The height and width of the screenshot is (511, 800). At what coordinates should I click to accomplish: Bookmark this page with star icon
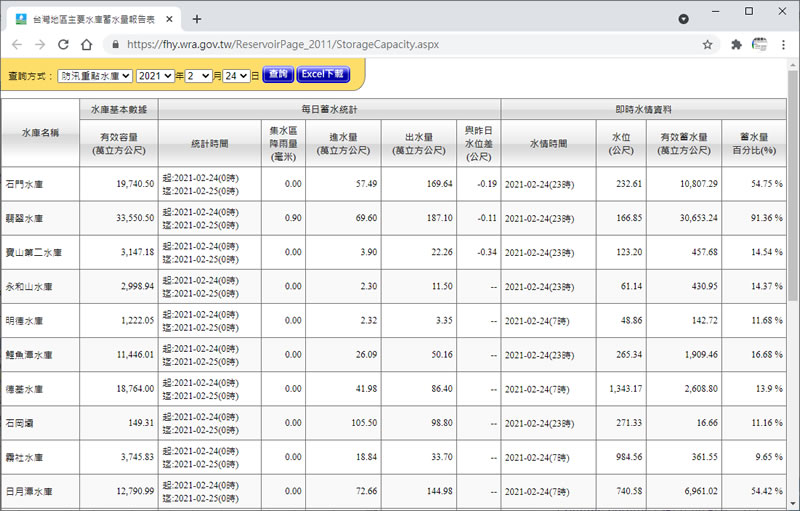(x=707, y=45)
